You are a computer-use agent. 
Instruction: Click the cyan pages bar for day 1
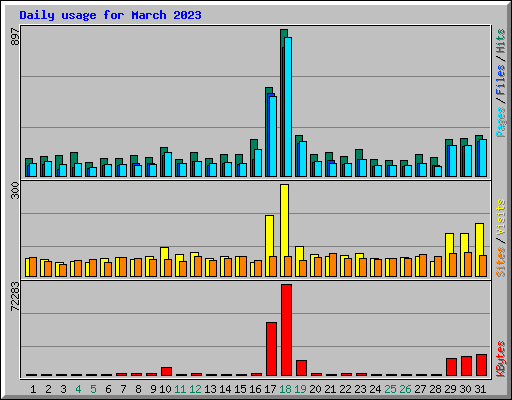point(33,170)
